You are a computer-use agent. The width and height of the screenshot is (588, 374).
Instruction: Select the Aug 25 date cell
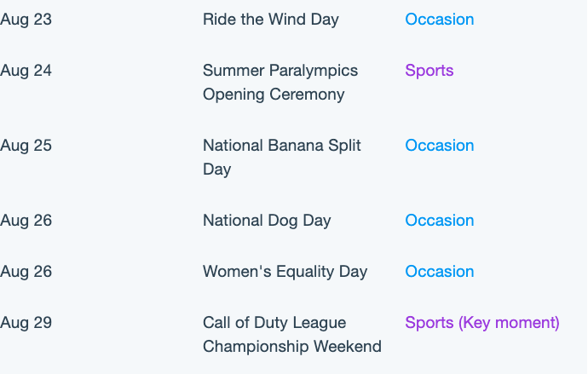click(x=26, y=146)
